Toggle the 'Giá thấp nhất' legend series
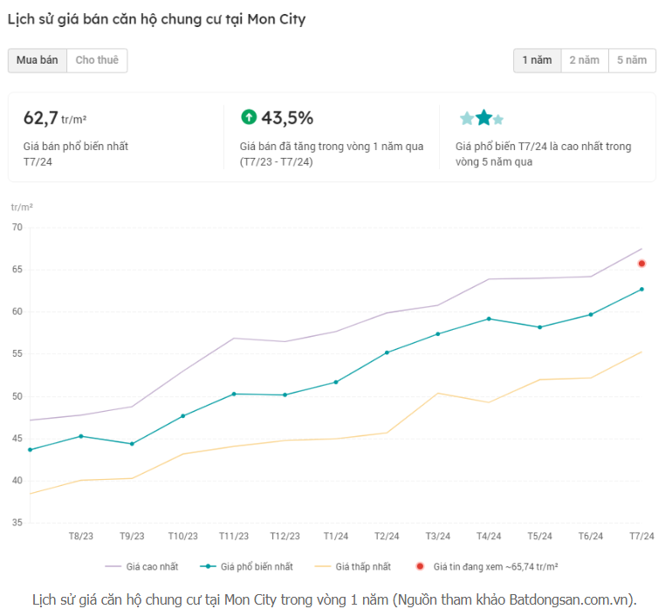This screenshot has width=672, height=616. coord(358,567)
